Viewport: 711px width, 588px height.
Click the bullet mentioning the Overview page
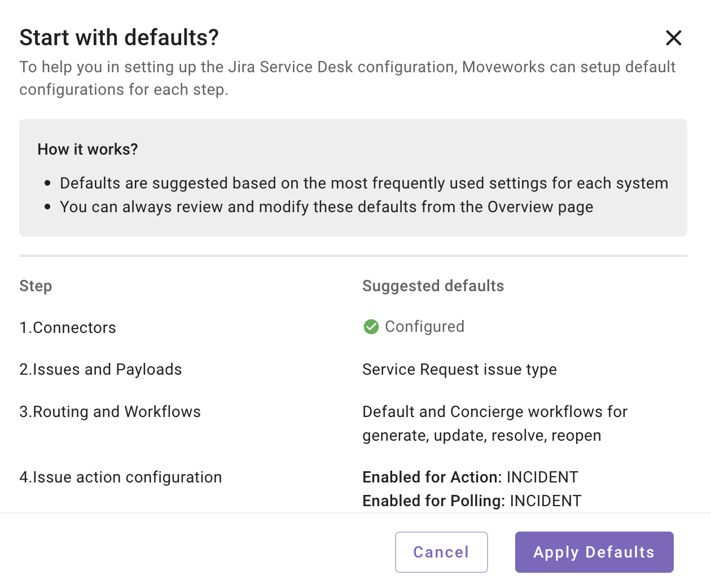coord(326,207)
